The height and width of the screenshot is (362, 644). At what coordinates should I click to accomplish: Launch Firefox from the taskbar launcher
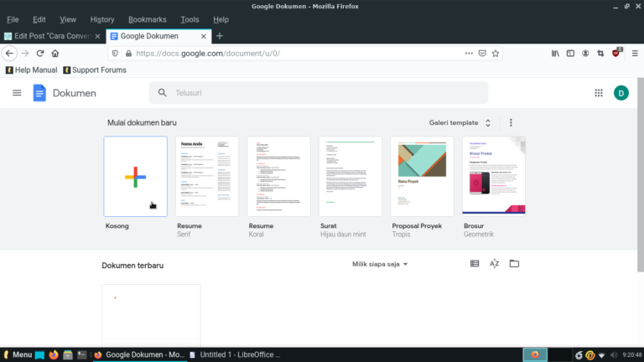pyautogui.click(x=54, y=355)
